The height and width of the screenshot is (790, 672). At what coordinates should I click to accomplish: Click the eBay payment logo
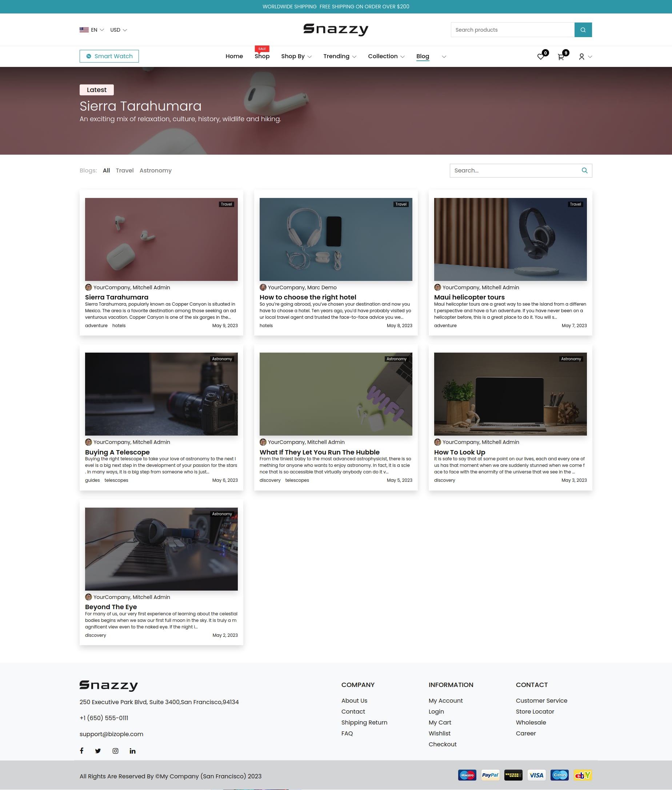point(583,775)
